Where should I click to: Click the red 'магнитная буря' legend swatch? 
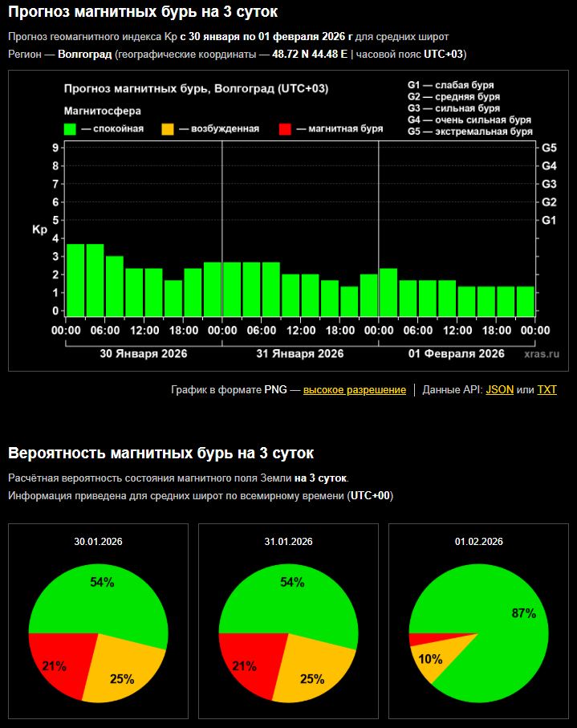pos(284,128)
